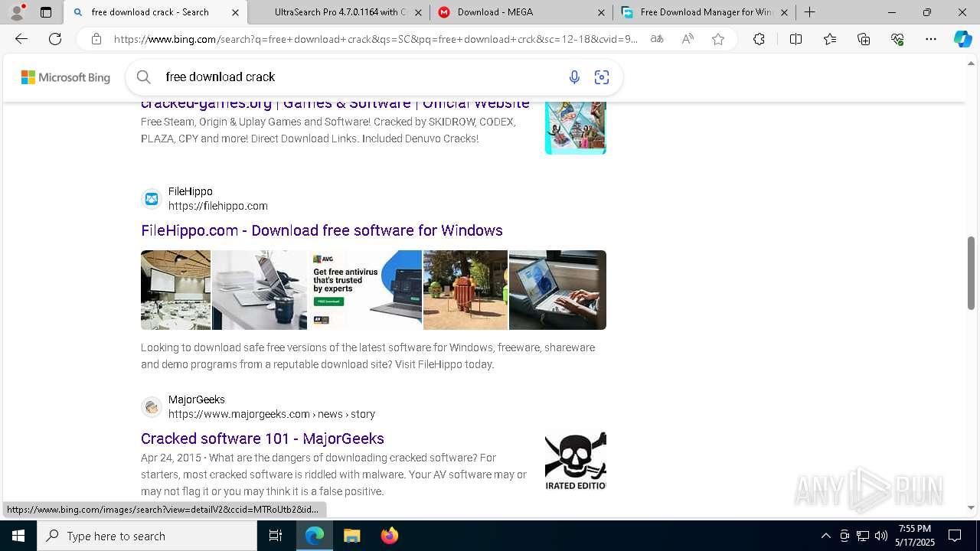Open the taskbar clock showing 7:55 PM

915,536
